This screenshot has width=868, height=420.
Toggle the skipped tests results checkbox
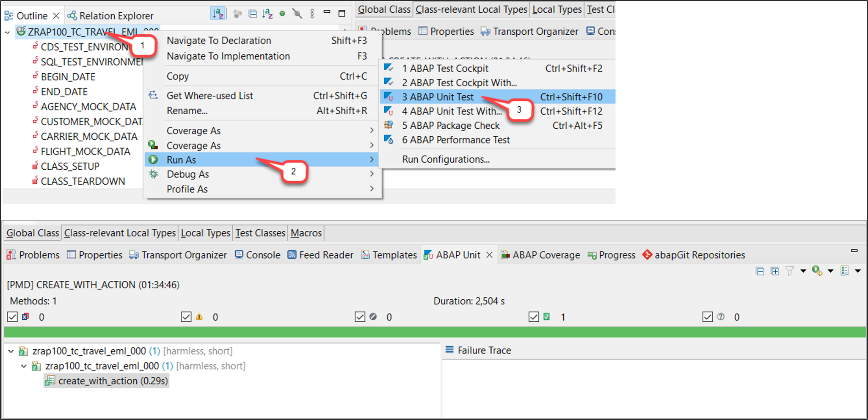click(360, 317)
